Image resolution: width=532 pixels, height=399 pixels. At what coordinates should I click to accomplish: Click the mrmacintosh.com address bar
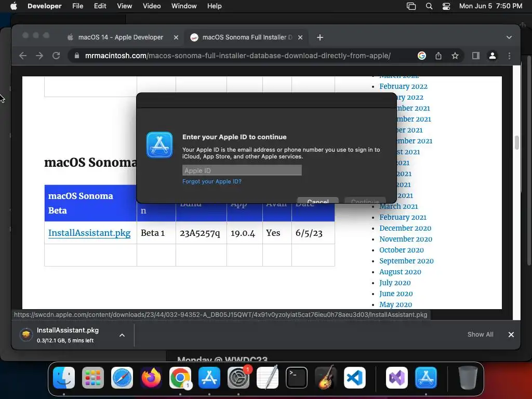(237, 56)
